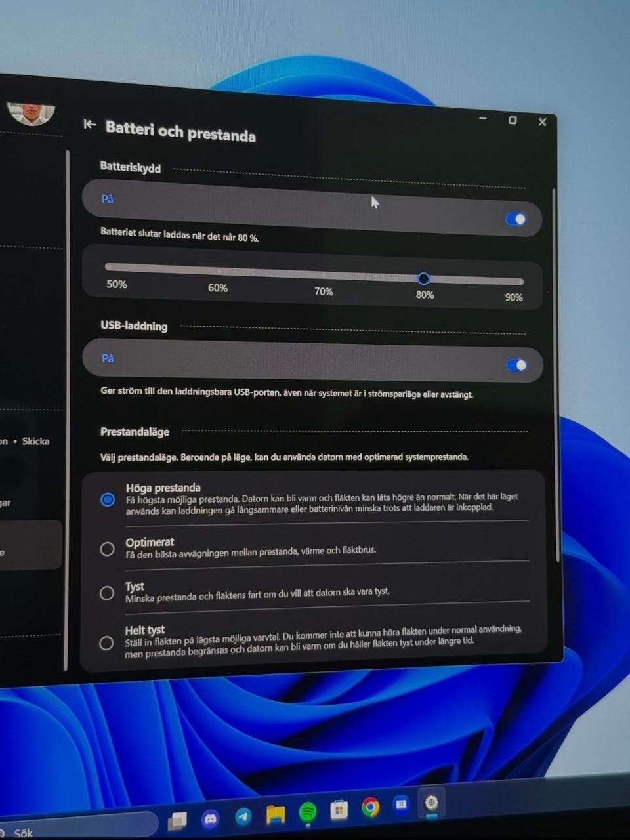Open Discord from the taskbar
The height and width of the screenshot is (840, 630).
pyautogui.click(x=211, y=818)
